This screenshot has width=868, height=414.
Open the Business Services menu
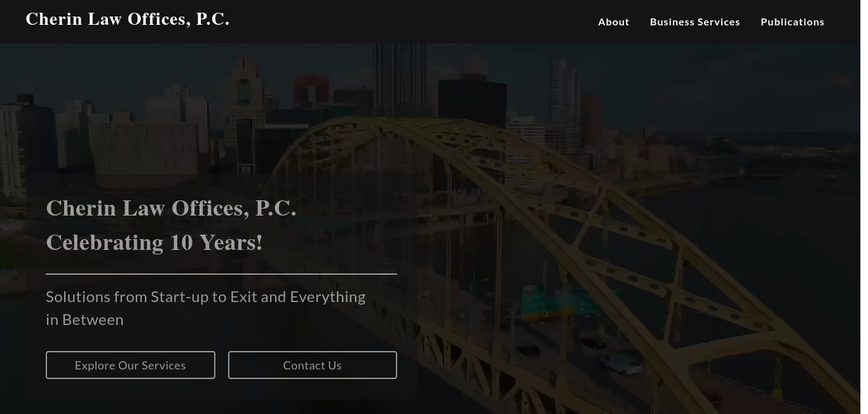click(x=695, y=22)
